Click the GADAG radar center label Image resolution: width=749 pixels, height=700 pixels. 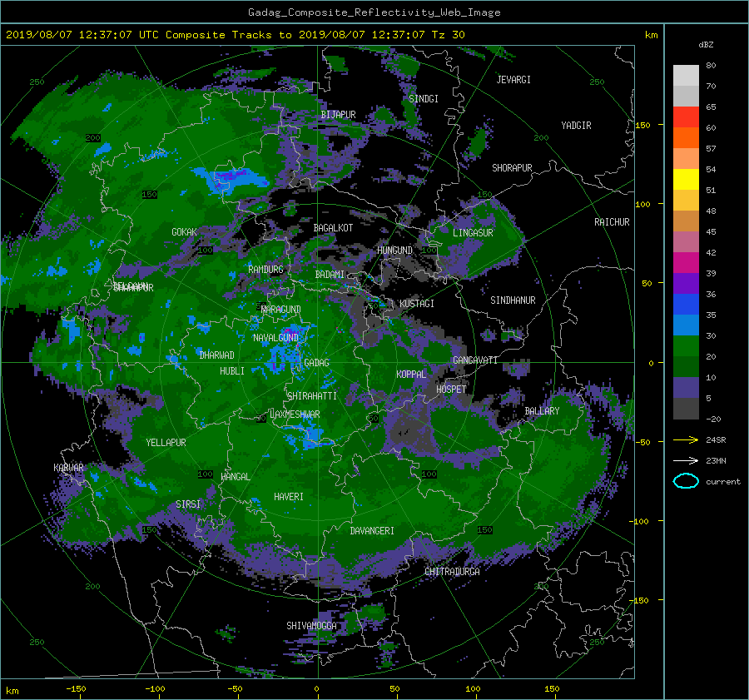316,363
